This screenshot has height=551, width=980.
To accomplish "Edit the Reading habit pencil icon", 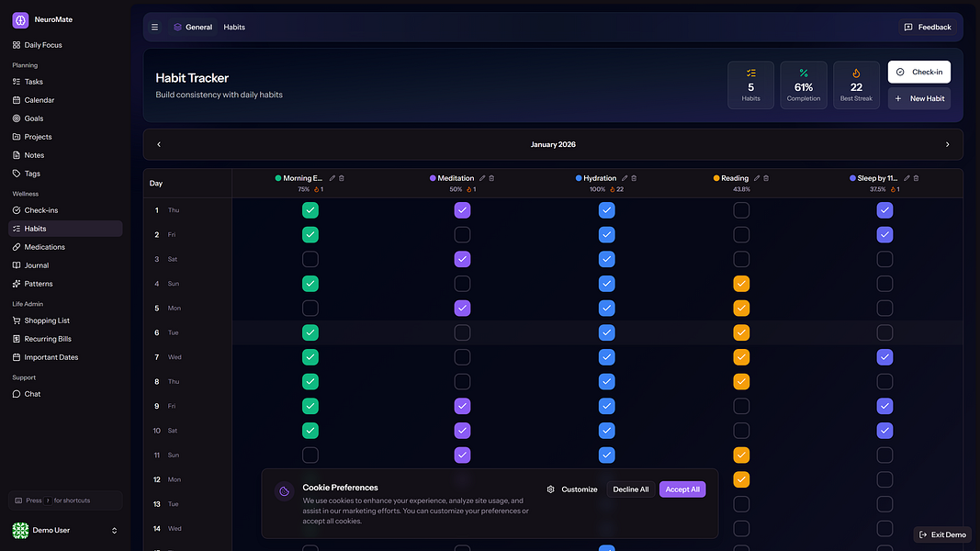I will pos(757,178).
